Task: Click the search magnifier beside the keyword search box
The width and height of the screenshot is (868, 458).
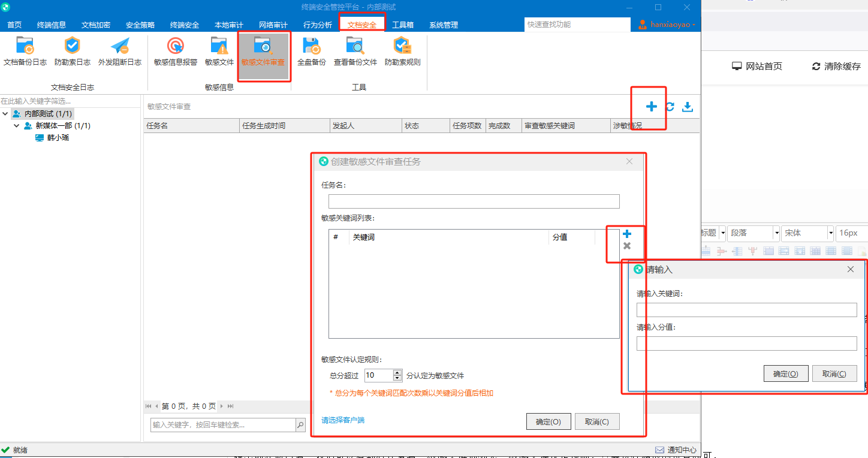Action: coord(300,425)
